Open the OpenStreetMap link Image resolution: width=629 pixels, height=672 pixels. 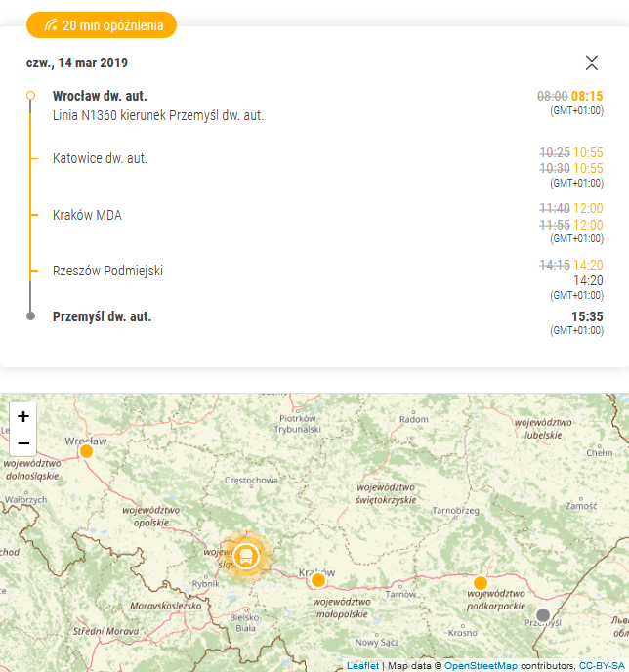pyautogui.click(x=481, y=665)
